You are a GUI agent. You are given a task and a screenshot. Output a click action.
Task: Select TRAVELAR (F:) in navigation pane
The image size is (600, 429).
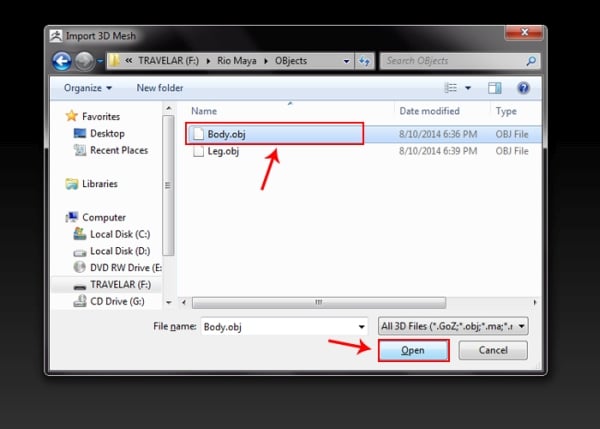(x=121, y=285)
